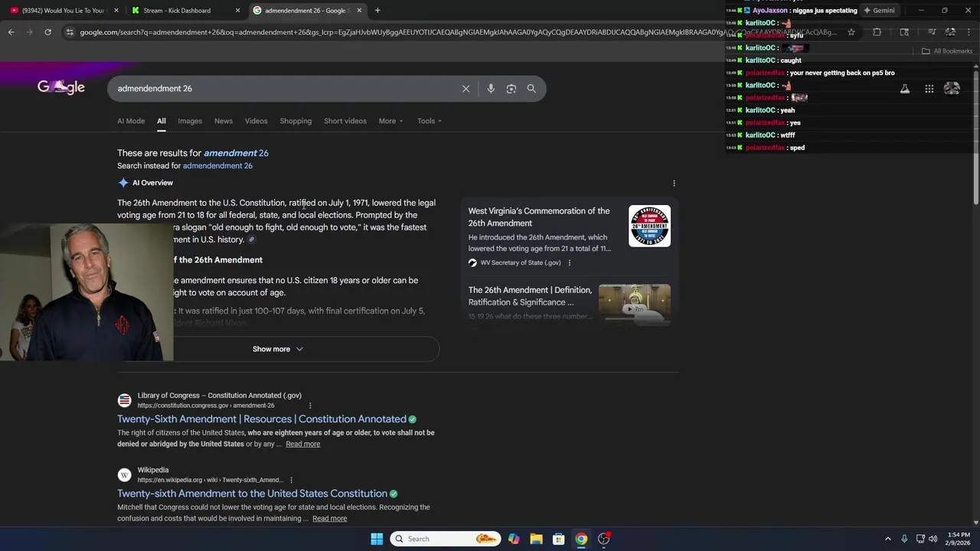Screen dimensions: 980x551
Task: Select the Videos results tab
Action: 256,121
